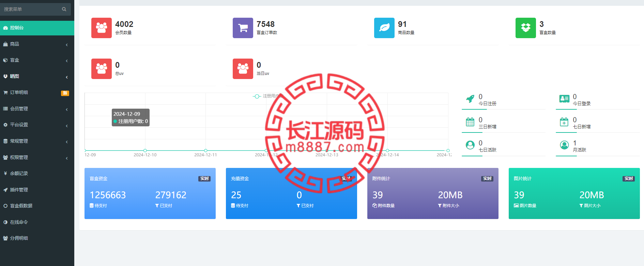Click the blue 商品数量 leaf icon

(384, 28)
